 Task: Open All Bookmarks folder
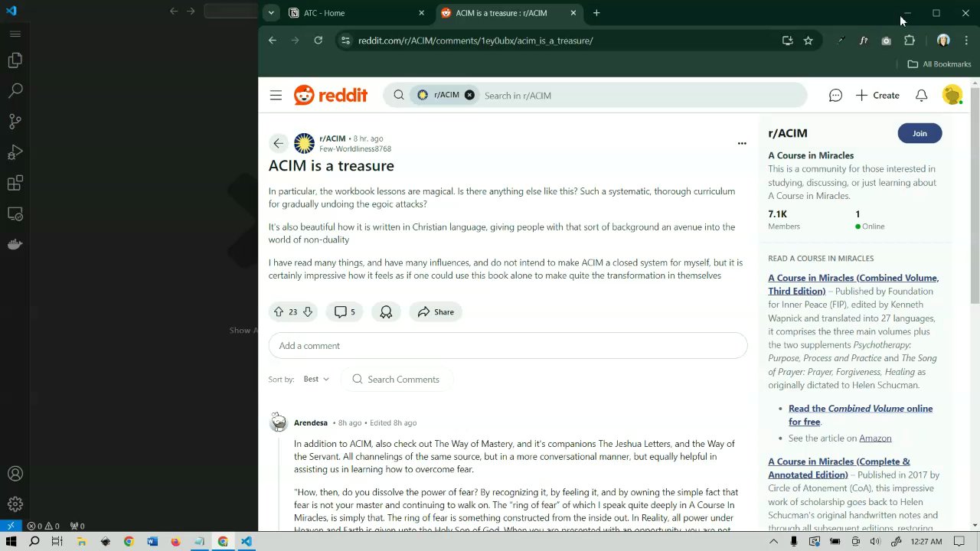[x=939, y=64]
